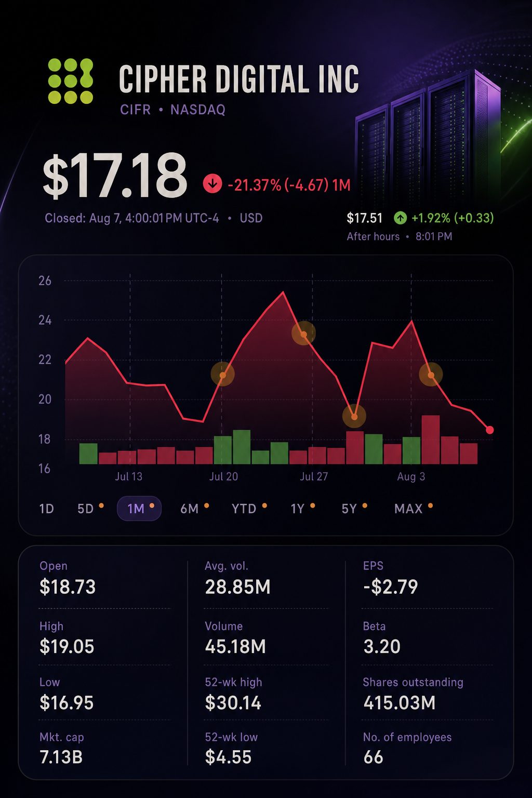Click the NASDAQ exchange label
The height and width of the screenshot is (798, 532).
(x=198, y=110)
